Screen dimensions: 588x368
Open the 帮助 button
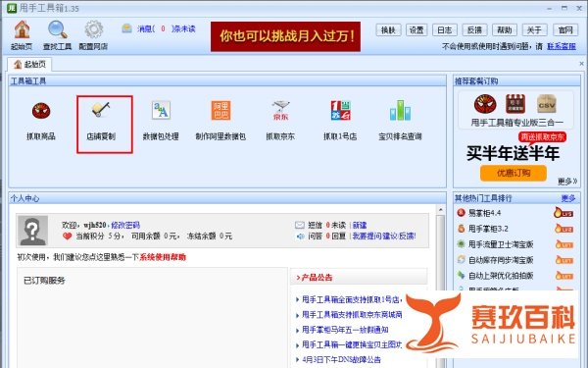[505, 29]
